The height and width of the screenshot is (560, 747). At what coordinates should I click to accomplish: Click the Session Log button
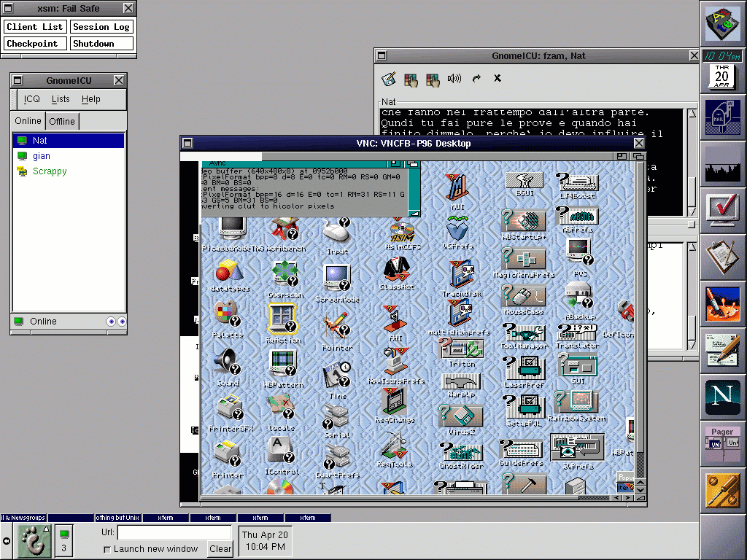coord(101,27)
